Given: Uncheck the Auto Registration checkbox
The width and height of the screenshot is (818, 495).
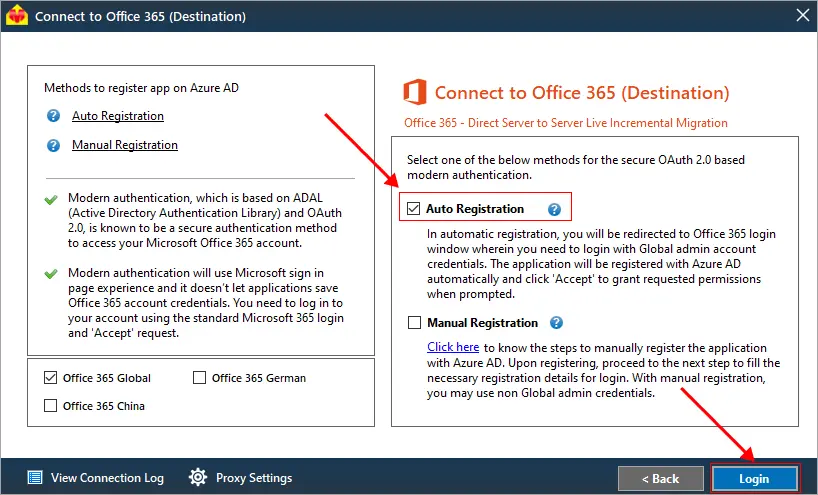Looking at the screenshot, I should 414,209.
